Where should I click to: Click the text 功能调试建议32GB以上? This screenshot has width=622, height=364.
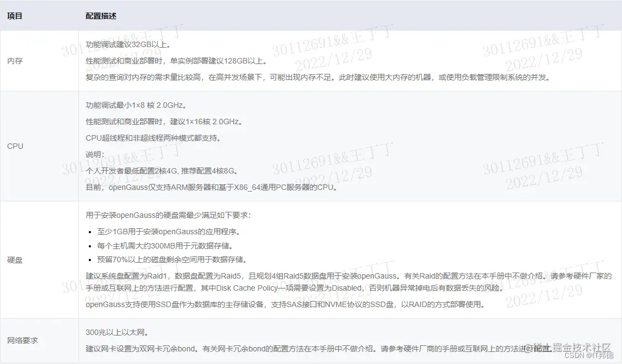[x=126, y=46]
